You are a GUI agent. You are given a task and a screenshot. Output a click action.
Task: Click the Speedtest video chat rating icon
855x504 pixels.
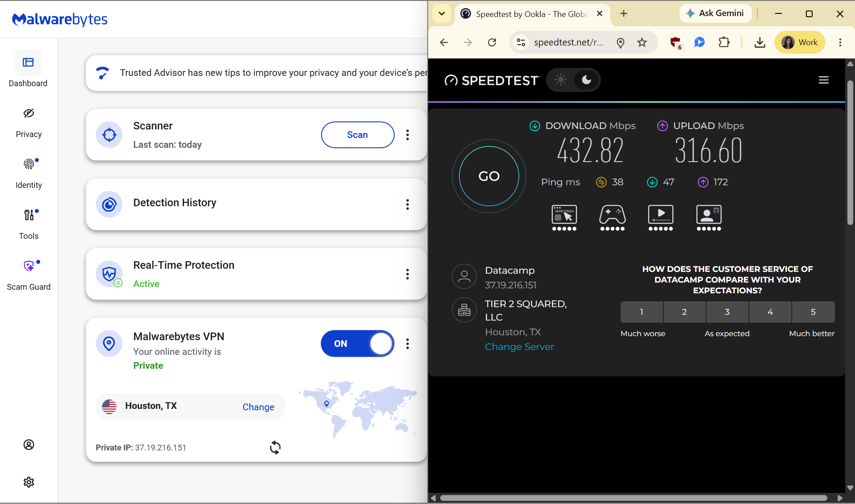coord(709,217)
